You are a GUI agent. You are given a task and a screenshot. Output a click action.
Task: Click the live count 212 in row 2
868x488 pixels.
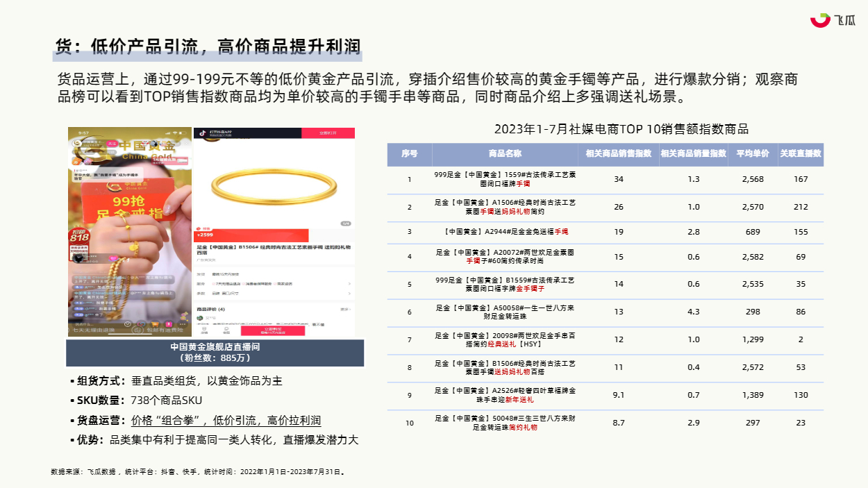[x=801, y=207]
